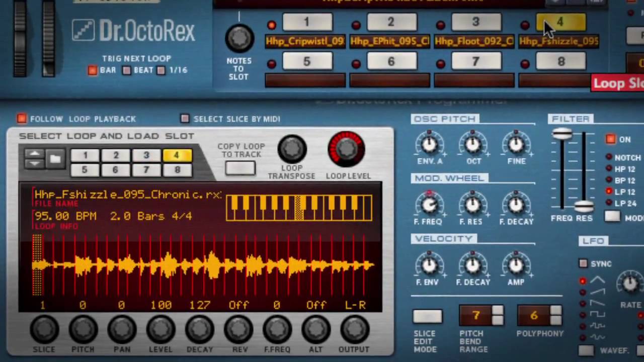Click the Hhp_EPhit_095 loop name display

pyautogui.click(x=390, y=41)
